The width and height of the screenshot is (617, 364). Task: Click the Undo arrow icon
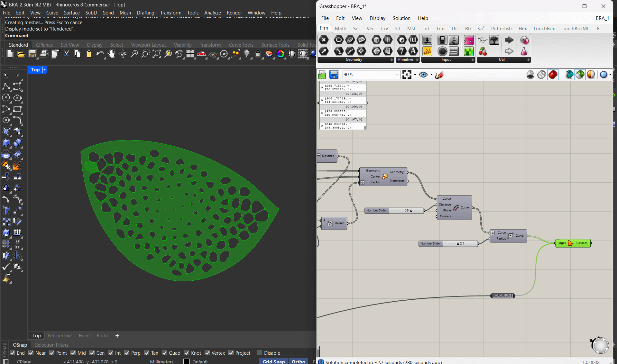pyautogui.click(x=100, y=54)
